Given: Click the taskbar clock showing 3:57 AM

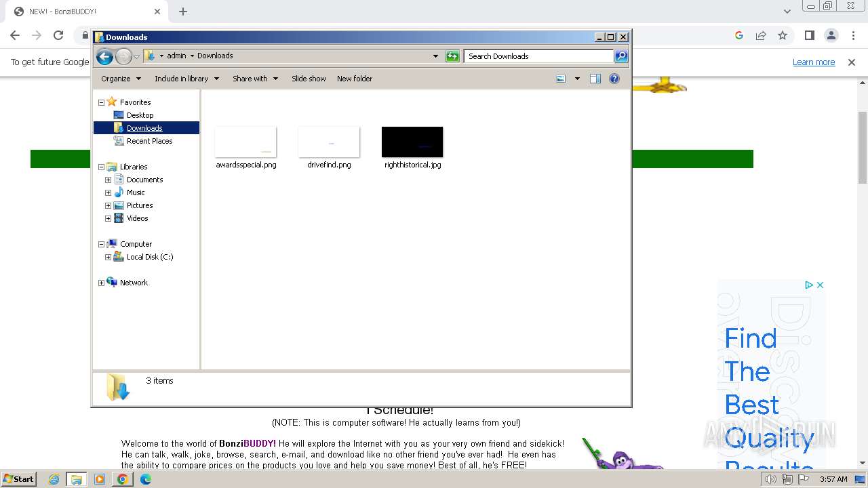Looking at the screenshot, I should 833,479.
